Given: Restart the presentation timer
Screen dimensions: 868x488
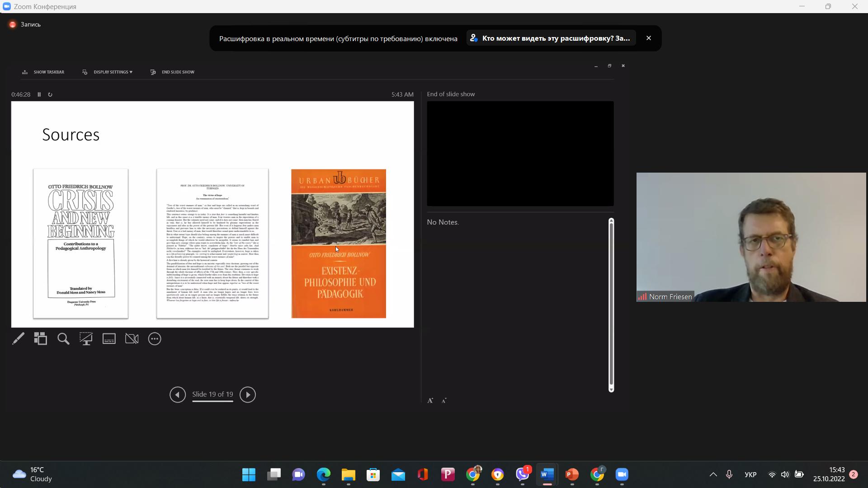Looking at the screenshot, I should tap(50, 94).
